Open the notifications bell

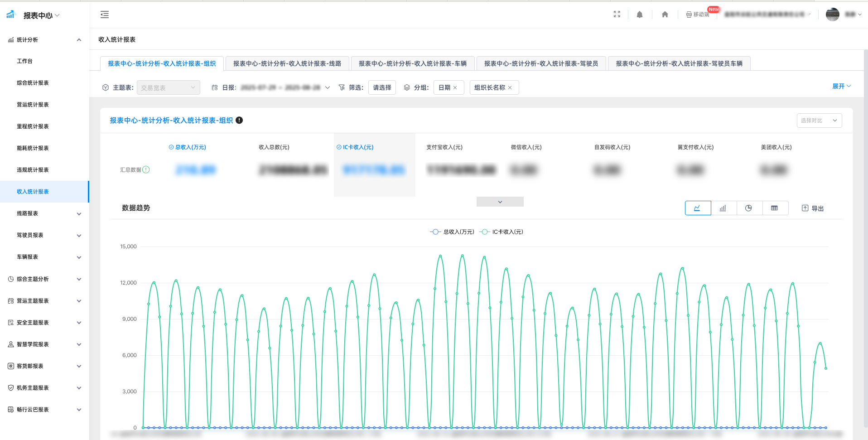click(639, 15)
